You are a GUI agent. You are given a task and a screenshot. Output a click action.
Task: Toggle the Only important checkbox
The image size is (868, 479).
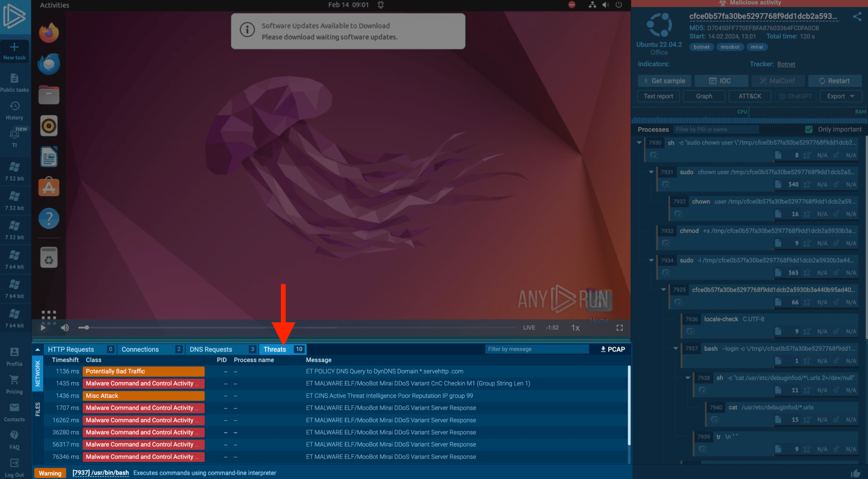tap(809, 129)
